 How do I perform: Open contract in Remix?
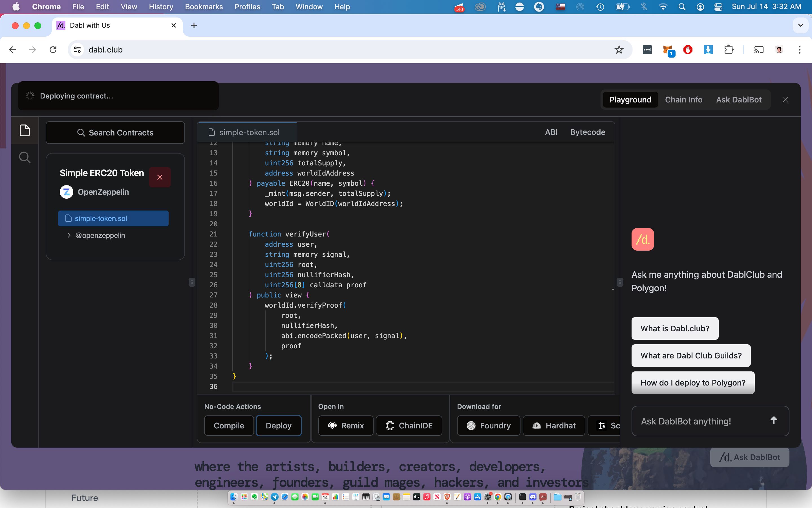tap(346, 425)
